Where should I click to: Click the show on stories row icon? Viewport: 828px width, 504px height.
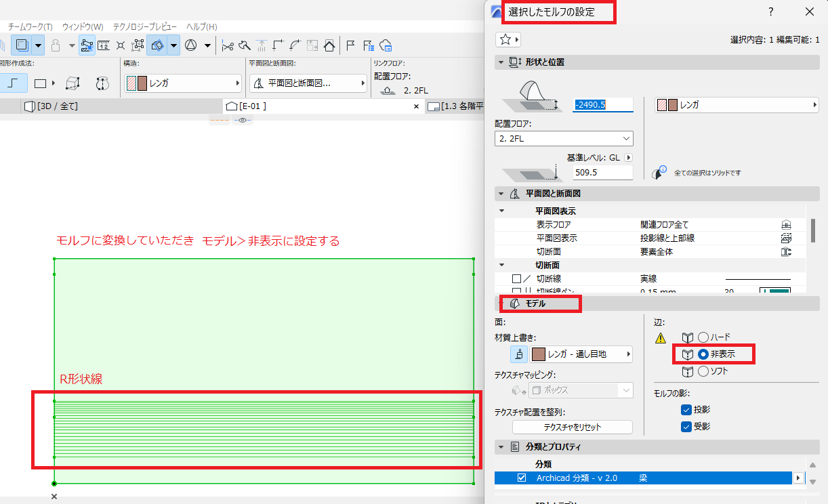click(786, 225)
